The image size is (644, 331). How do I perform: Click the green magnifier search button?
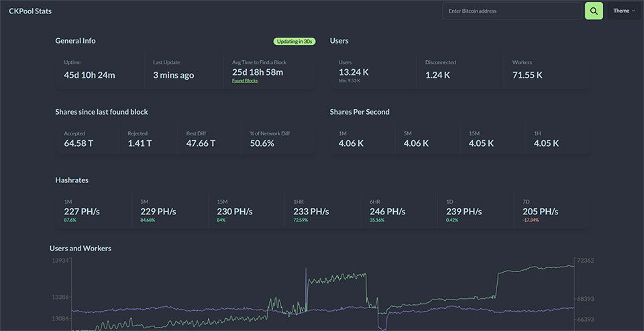tap(594, 11)
